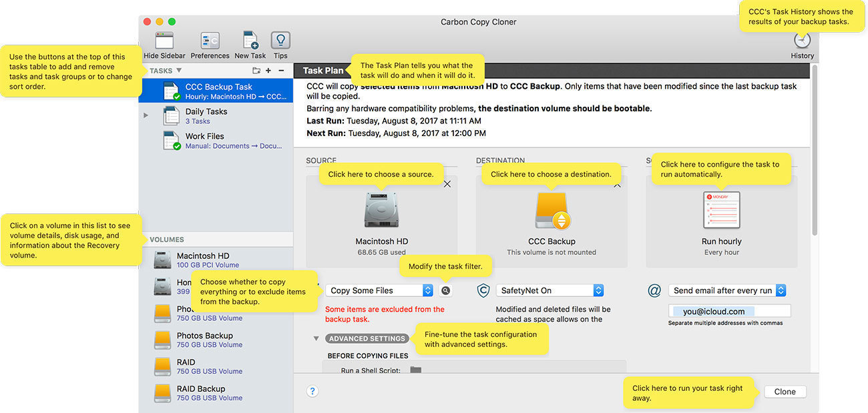Create a New Task
The width and height of the screenshot is (868, 413).
pos(250,41)
